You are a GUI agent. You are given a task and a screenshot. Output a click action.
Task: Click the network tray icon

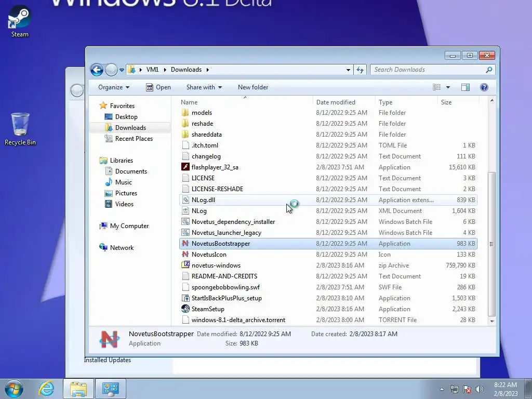454,389
